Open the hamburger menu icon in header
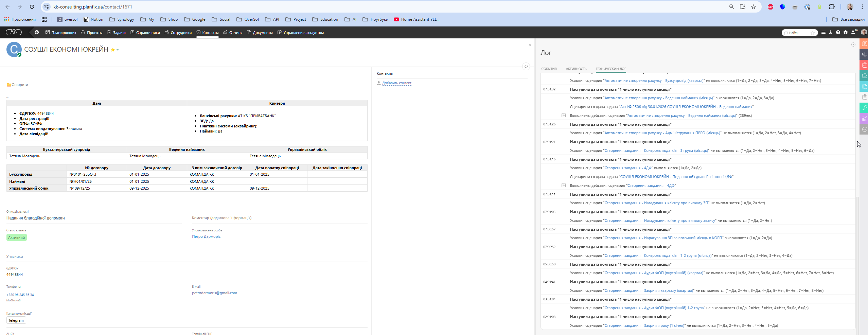The image size is (868, 335). point(823,33)
